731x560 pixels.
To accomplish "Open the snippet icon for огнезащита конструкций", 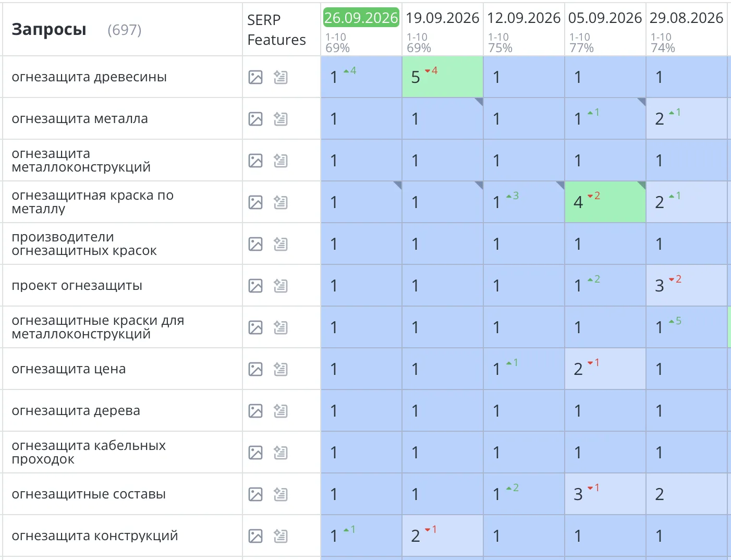I will click(x=281, y=536).
